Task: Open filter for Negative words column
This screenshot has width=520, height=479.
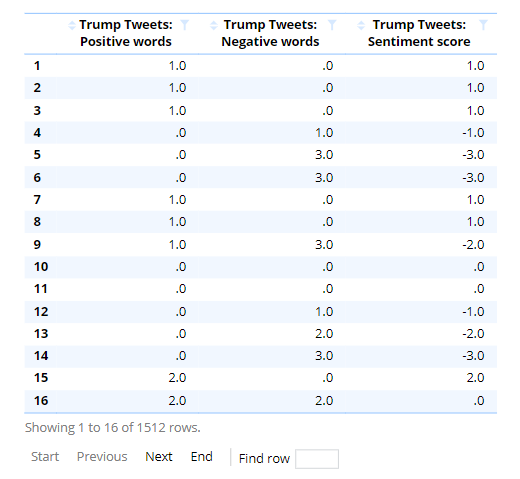Action: [332, 25]
